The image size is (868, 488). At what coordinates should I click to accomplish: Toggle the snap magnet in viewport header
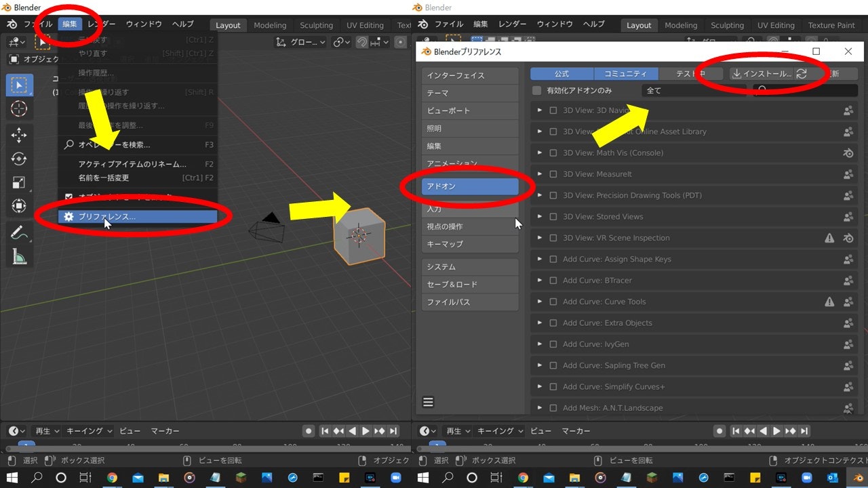pos(363,42)
